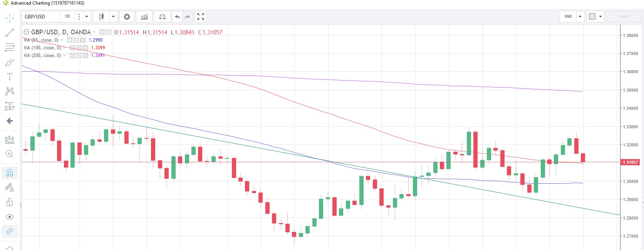Image resolution: width=644 pixels, height=250 pixels.
Task: Expand the time interval dropdown arrow
Action: tap(87, 17)
